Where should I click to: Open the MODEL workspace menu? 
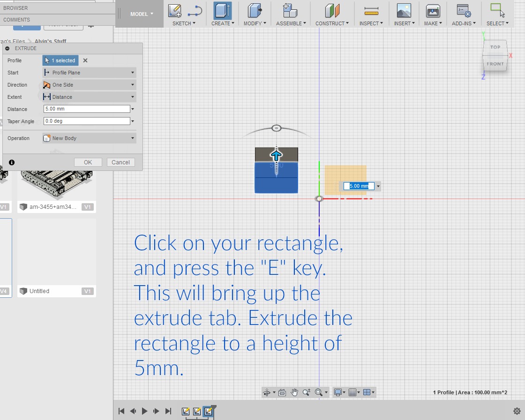coord(142,14)
